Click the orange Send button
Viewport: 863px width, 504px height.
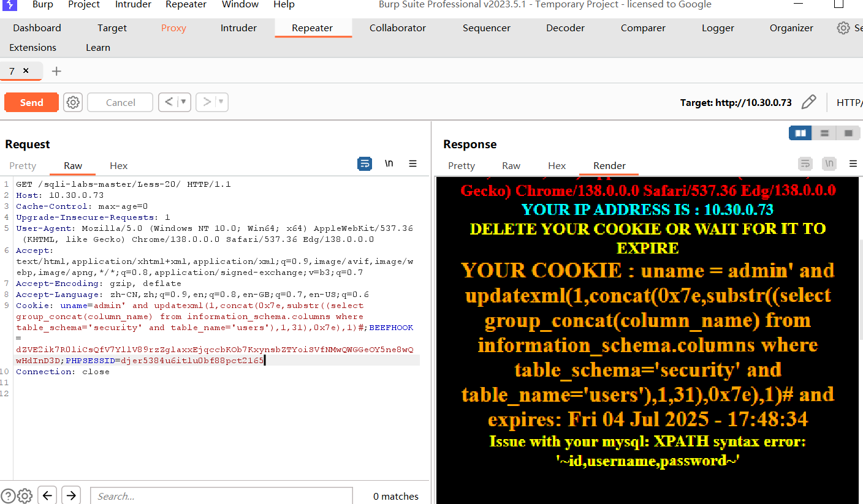tap(31, 102)
